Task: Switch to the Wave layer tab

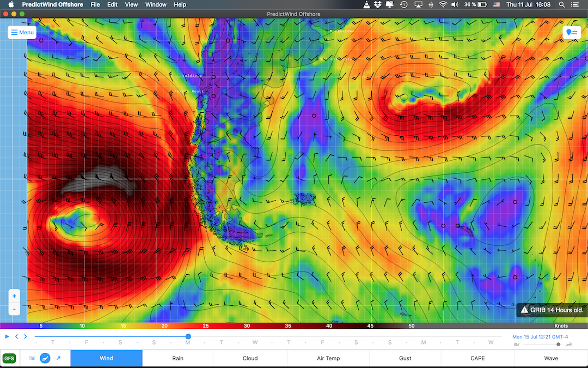Action: (551, 358)
